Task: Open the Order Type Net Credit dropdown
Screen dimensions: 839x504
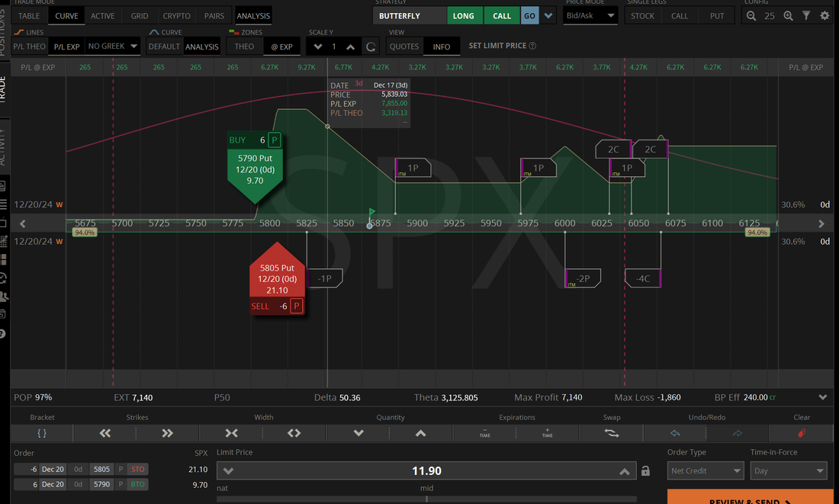Action: (x=706, y=470)
